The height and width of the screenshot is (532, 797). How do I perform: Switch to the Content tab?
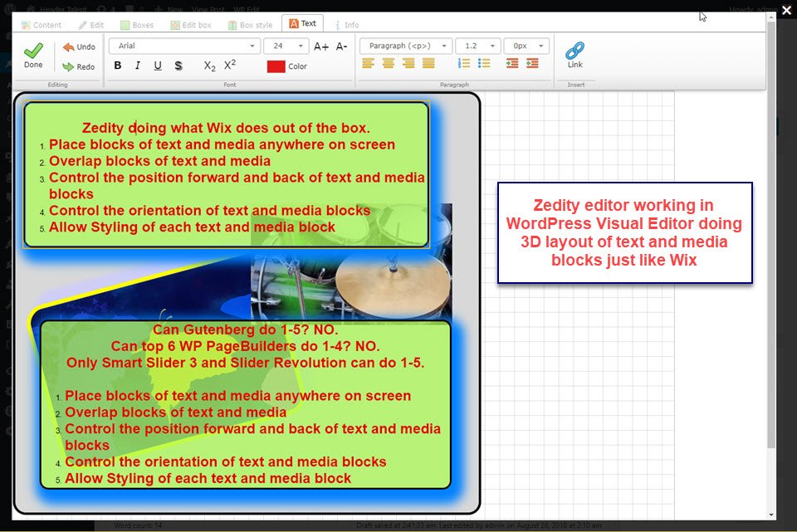pos(42,25)
